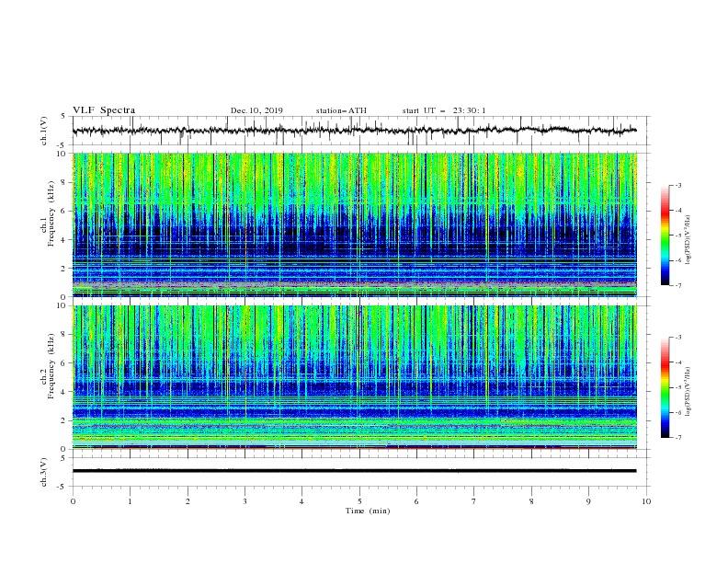The image size is (728, 563).
Task: Click time axis tick label "4"
Action: pyautogui.click(x=302, y=501)
